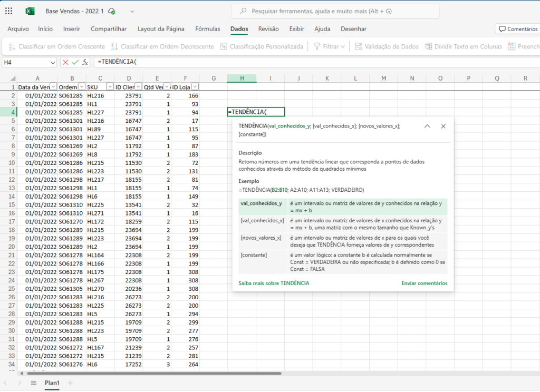540x392 pixels.
Task: Click [novos_valores_x] argument row
Action: click(x=343, y=241)
